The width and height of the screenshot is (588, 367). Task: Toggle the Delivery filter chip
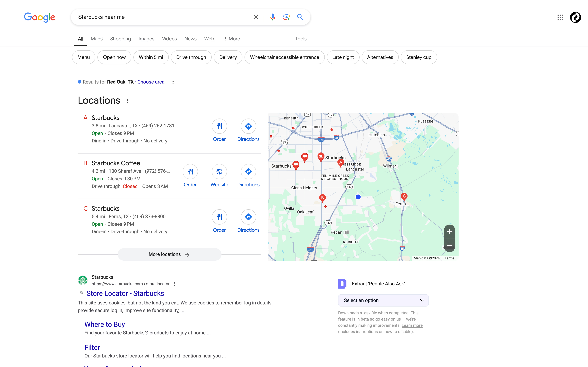pyautogui.click(x=228, y=57)
